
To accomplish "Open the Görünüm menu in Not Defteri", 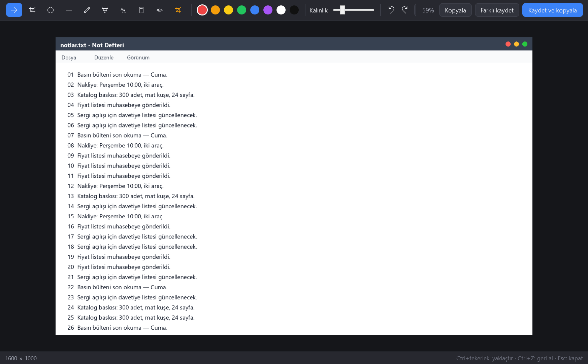I will [x=138, y=58].
